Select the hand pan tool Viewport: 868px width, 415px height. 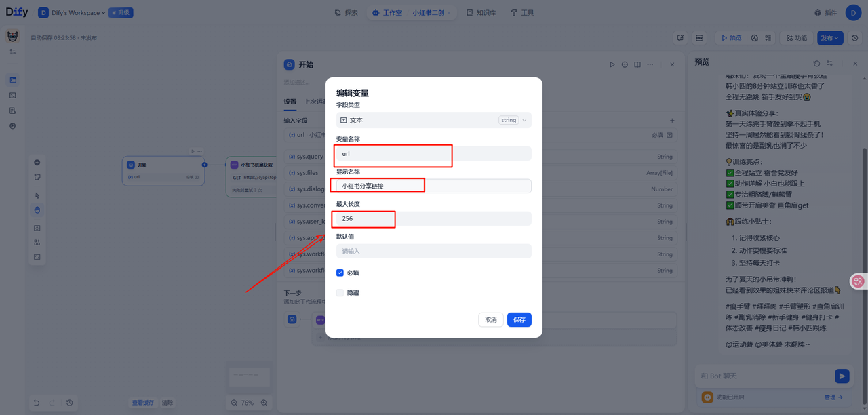[37, 210]
